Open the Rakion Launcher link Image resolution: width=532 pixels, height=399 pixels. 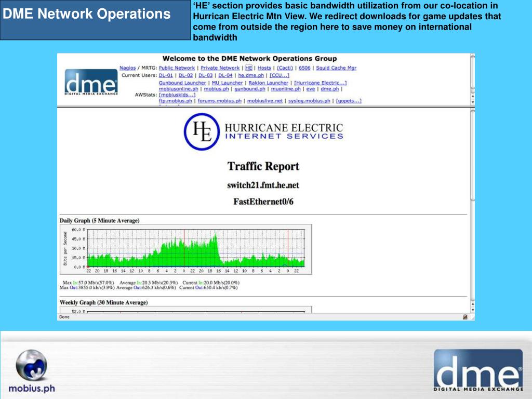point(269,83)
